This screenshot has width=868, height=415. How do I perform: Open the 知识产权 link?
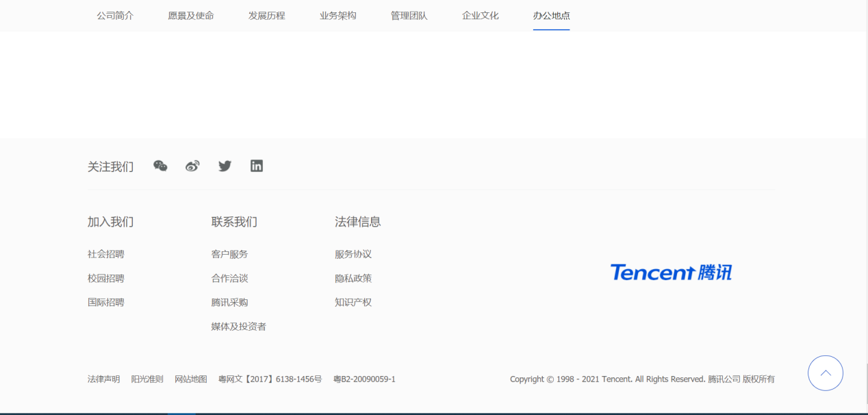tap(353, 302)
